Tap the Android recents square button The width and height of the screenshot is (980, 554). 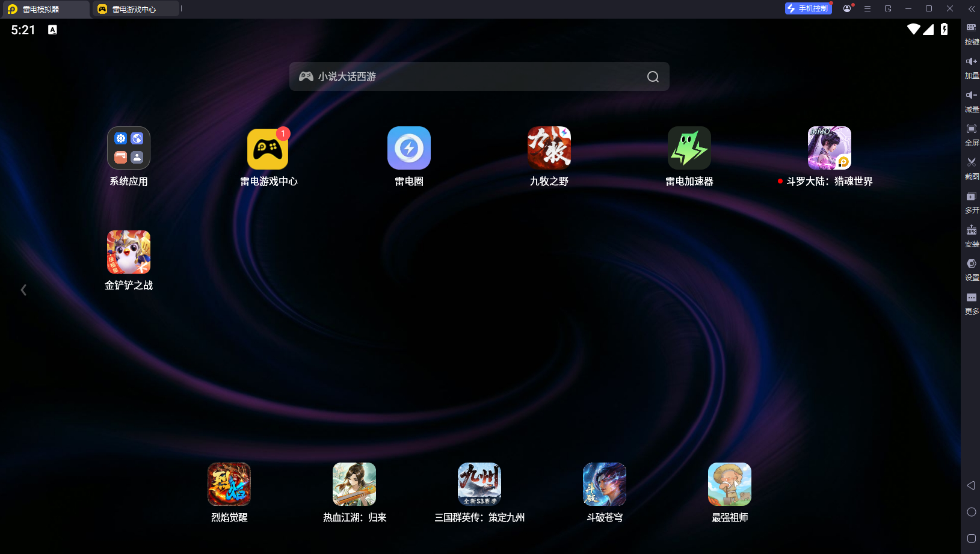point(971,538)
